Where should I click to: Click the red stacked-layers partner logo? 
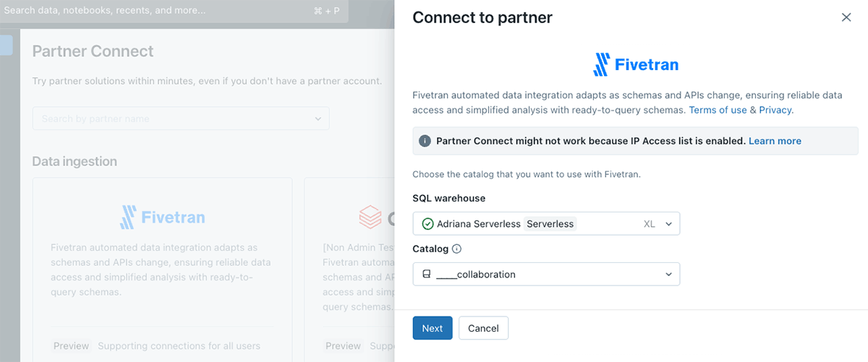370,216
